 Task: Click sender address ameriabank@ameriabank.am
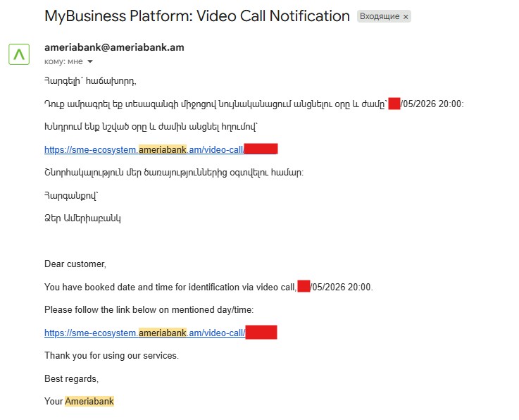tap(114, 47)
